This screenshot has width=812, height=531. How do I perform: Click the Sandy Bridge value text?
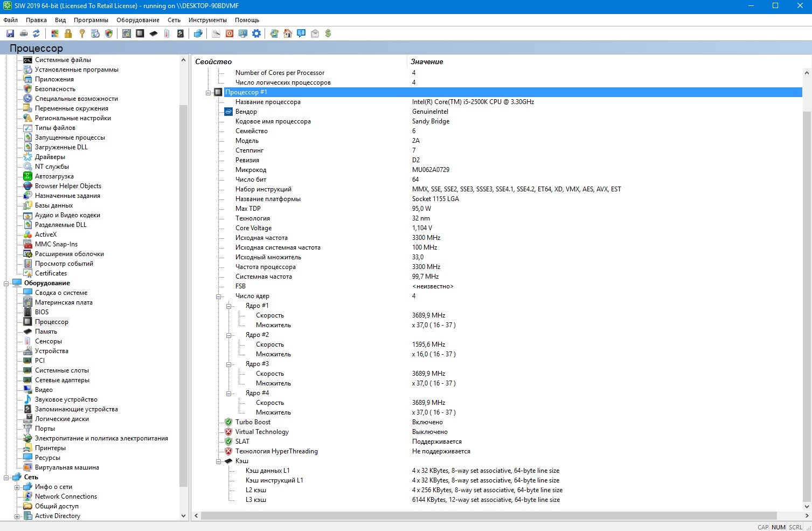pyautogui.click(x=431, y=121)
